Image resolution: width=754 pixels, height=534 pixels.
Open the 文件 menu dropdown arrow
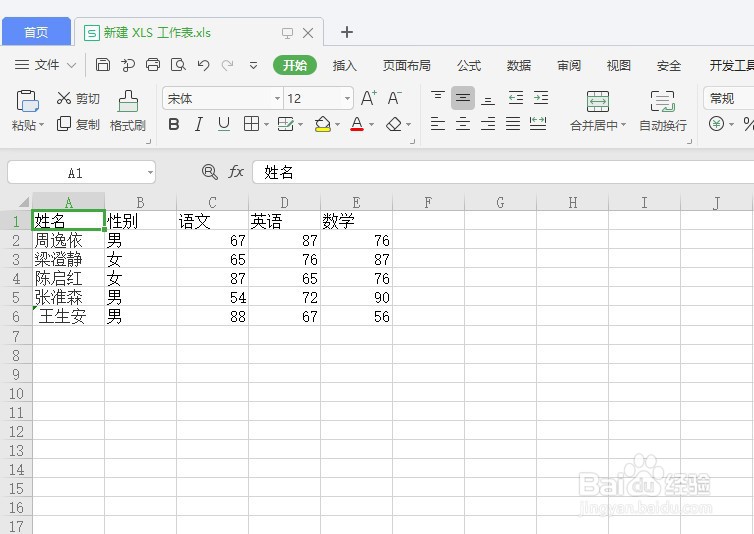pos(71,65)
